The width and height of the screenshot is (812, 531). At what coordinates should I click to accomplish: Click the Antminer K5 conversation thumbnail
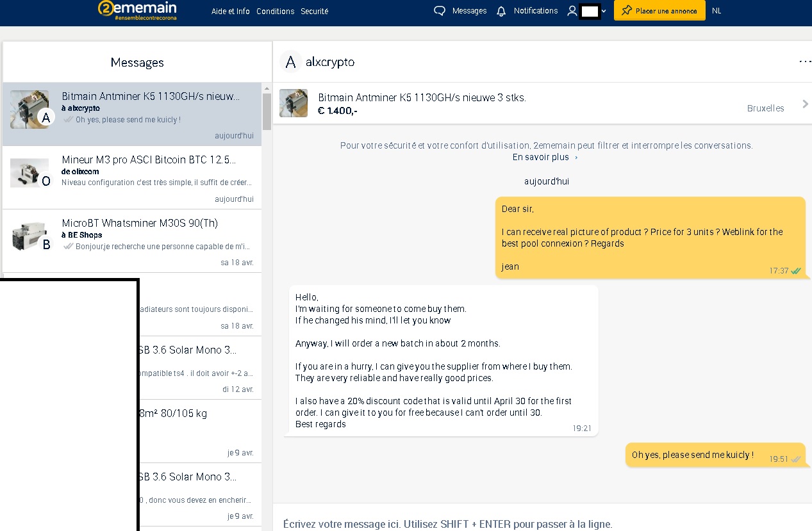29,110
